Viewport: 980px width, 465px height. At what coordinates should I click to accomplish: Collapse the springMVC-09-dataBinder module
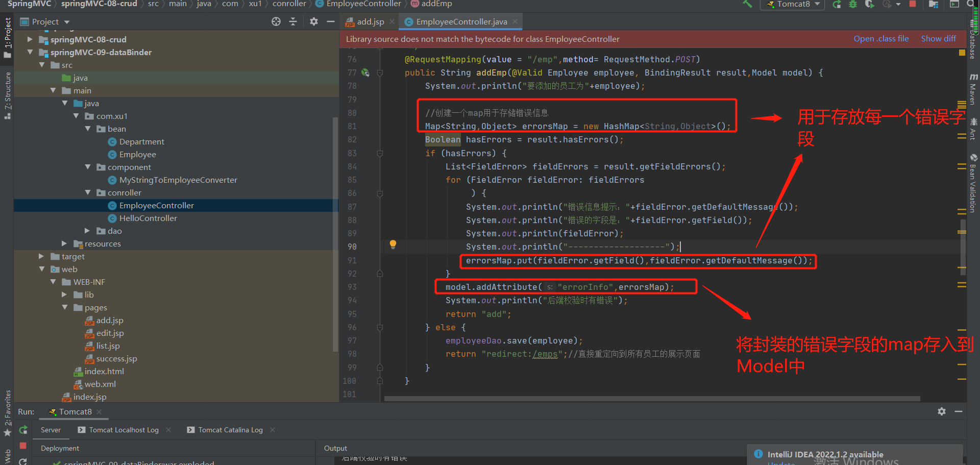pos(30,52)
